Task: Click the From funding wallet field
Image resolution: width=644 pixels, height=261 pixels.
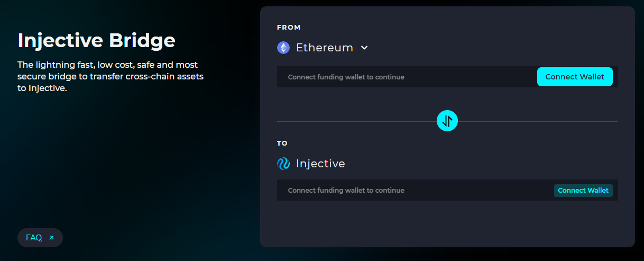Action: (447, 77)
